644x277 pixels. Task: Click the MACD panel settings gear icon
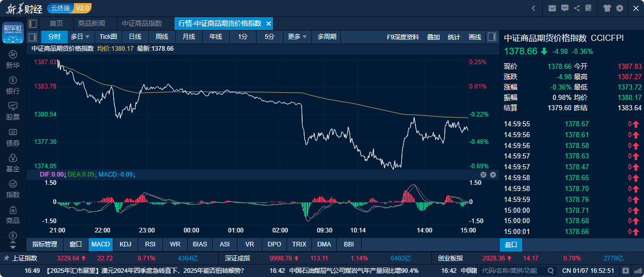coord(493,175)
